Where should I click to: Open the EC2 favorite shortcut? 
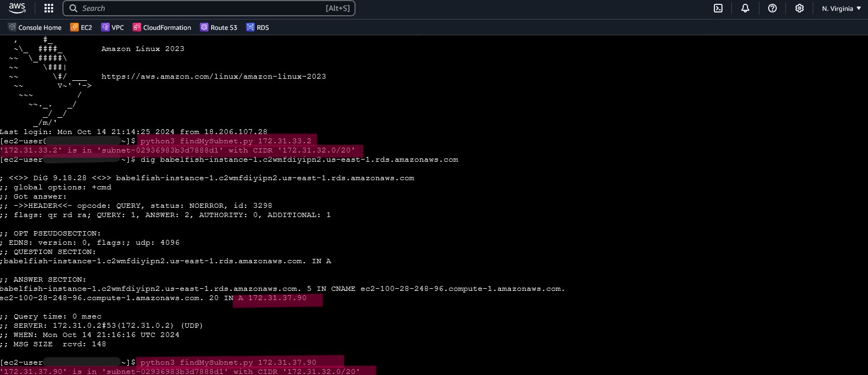(x=81, y=27)
